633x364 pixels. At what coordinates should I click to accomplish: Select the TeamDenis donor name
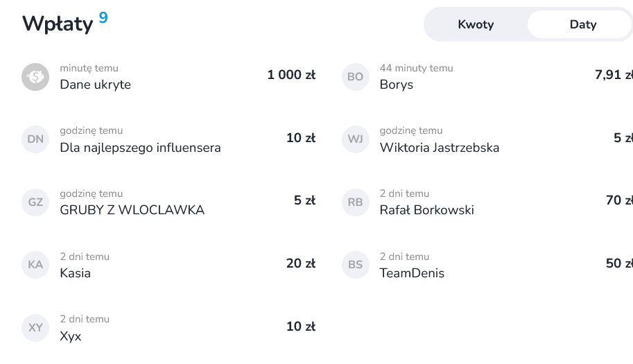(412, 273)
